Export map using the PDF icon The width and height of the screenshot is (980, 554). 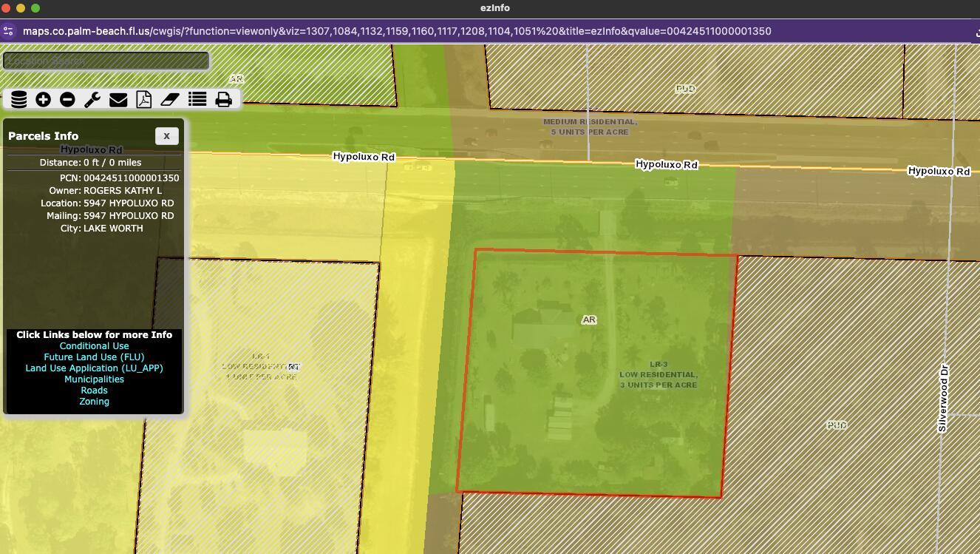point(143,99)
